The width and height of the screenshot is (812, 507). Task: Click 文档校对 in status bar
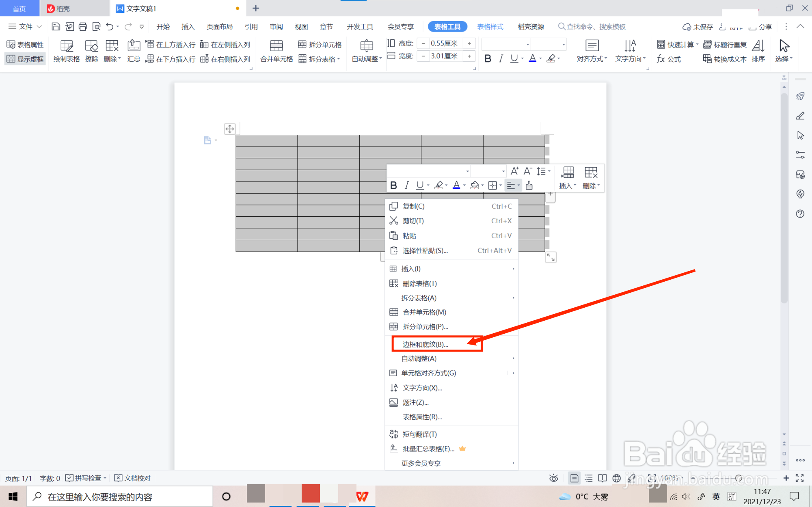(x=132, y=478)
